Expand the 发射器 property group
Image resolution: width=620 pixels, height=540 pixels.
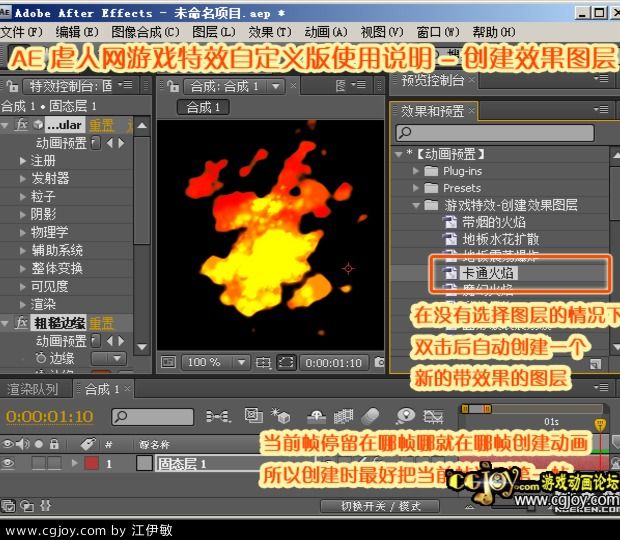pos(23,179)
